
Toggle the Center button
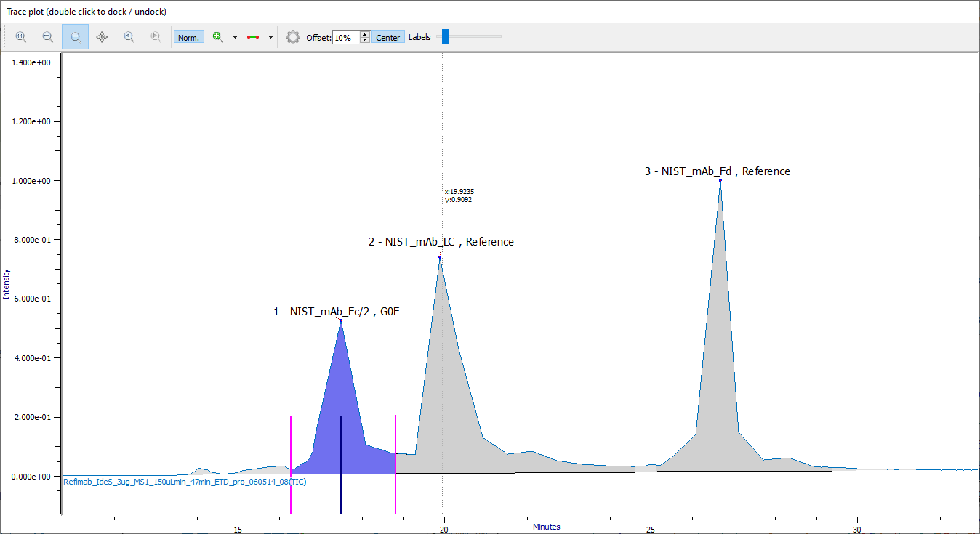388,37
